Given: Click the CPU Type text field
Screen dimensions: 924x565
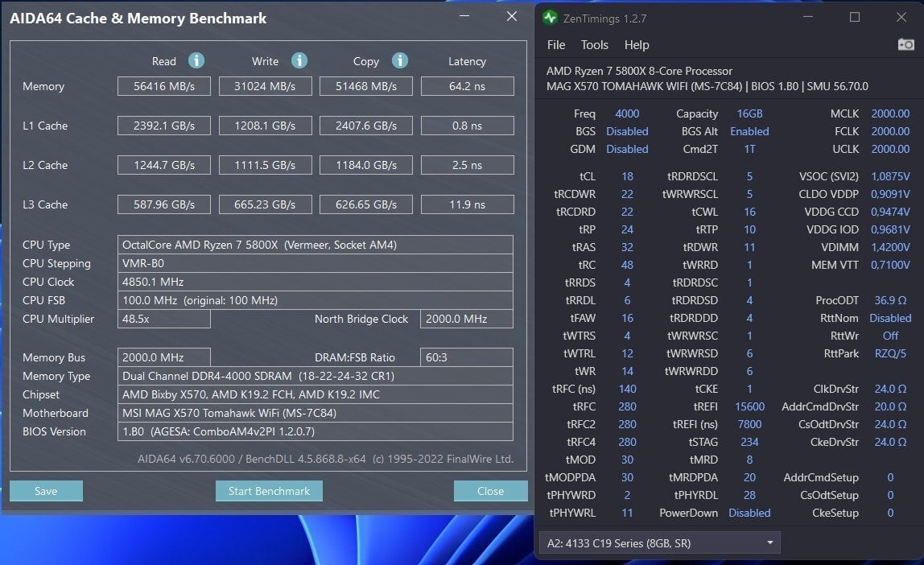Looking at the screenshot, I should pos(315,245).
